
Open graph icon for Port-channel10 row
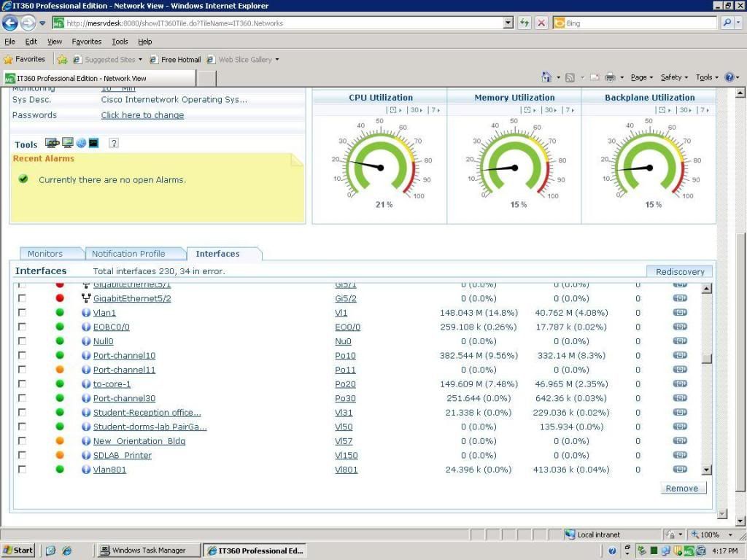pos(680,355)
